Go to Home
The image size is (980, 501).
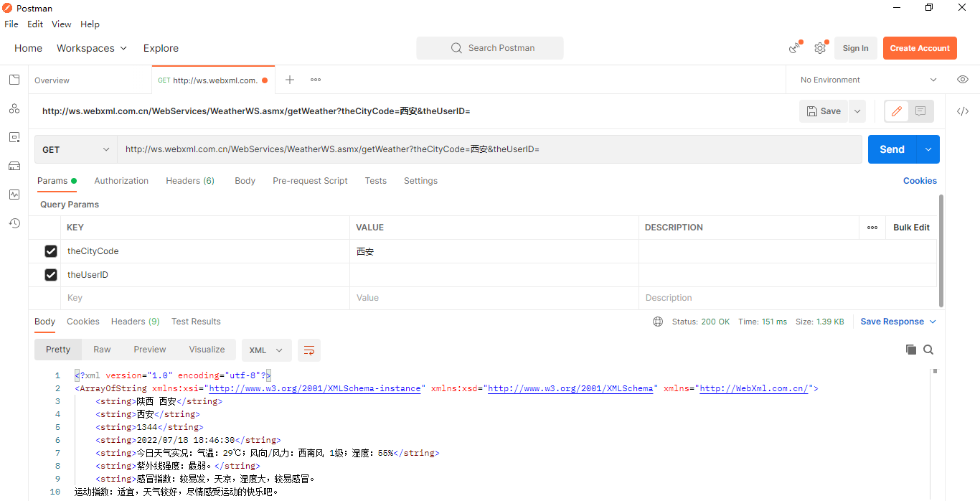29,48
